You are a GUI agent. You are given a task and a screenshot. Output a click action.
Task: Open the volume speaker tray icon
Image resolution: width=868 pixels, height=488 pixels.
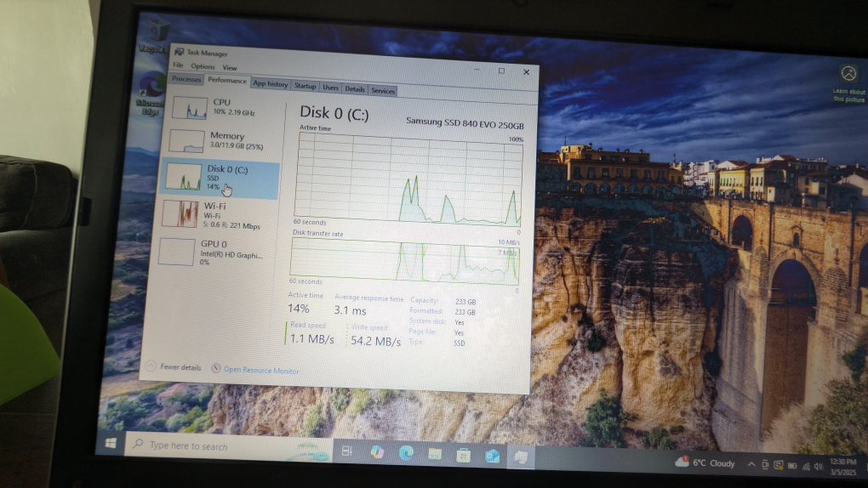pos(819,467)
